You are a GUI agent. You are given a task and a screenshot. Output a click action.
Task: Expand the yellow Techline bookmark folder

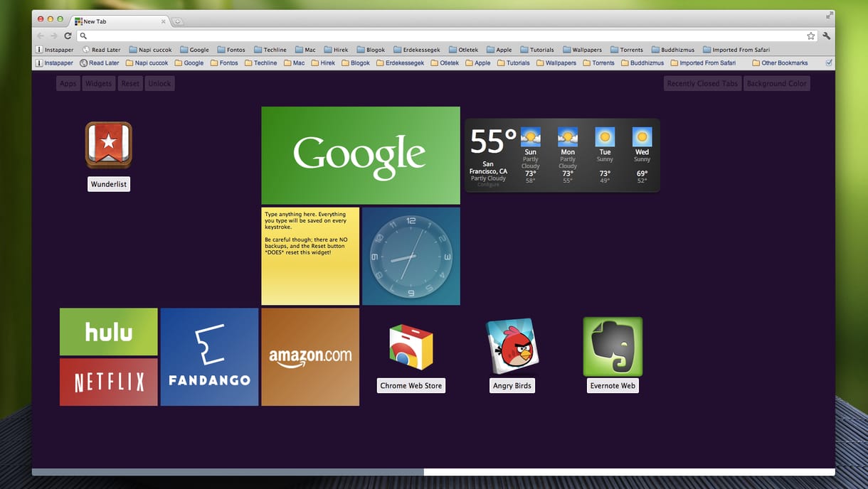[260, 63]
